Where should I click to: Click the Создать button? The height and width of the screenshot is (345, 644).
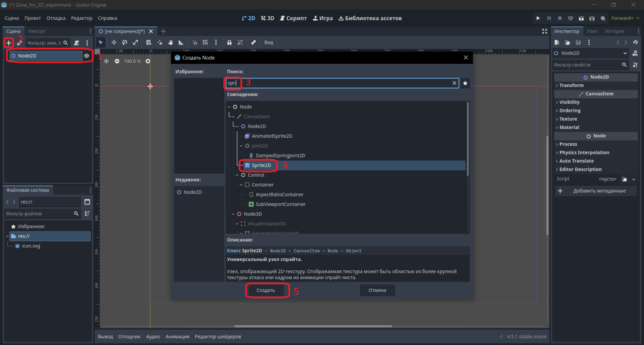pyautogui.click(x=266, y=290)
